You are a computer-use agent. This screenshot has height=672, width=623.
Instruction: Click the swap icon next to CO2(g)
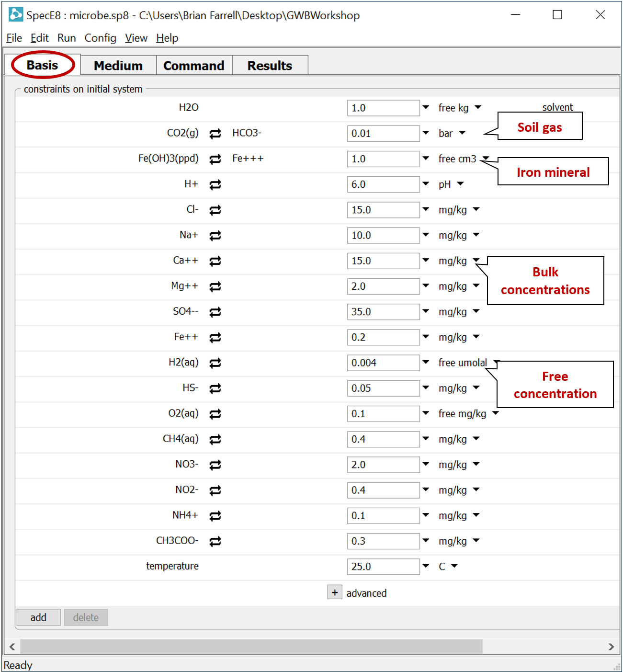pyautogui.click(x=215, y=134)
